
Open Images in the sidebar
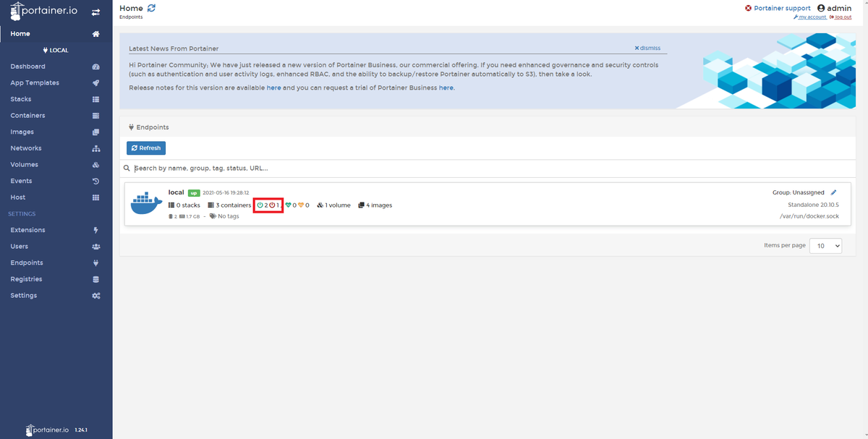point(22,132)
